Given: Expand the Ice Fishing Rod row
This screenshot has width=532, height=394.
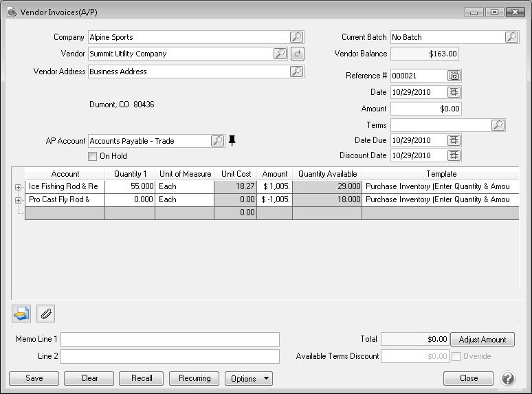Looking at the screenshot, I should 18,187.
